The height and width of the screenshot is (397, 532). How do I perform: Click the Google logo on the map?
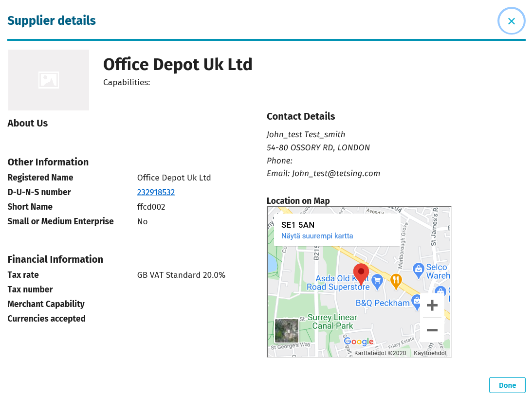tap(359, 342)
